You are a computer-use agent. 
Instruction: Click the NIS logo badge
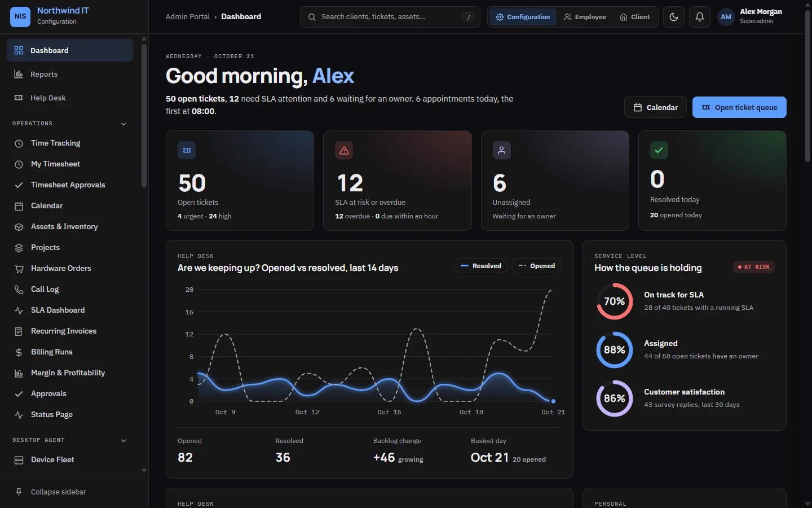20,16
